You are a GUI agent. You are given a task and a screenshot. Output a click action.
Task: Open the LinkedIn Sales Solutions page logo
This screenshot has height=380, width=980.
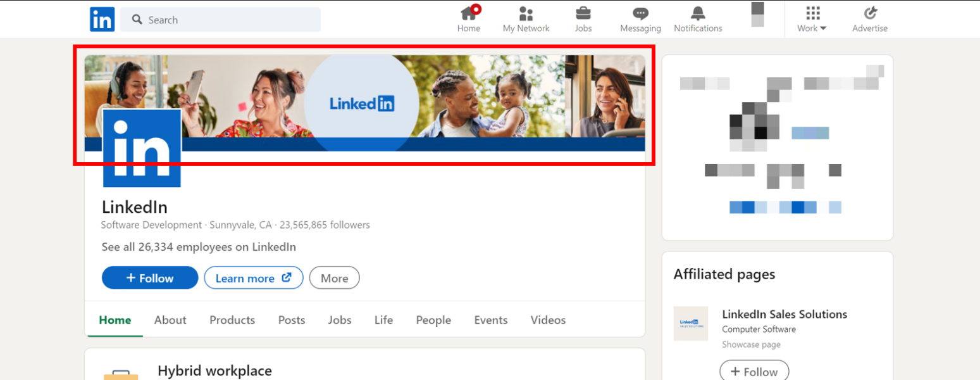pos(690,324)
